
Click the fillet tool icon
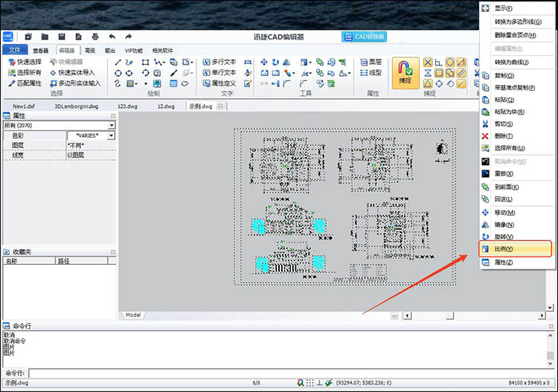click(x=287, y=83)
